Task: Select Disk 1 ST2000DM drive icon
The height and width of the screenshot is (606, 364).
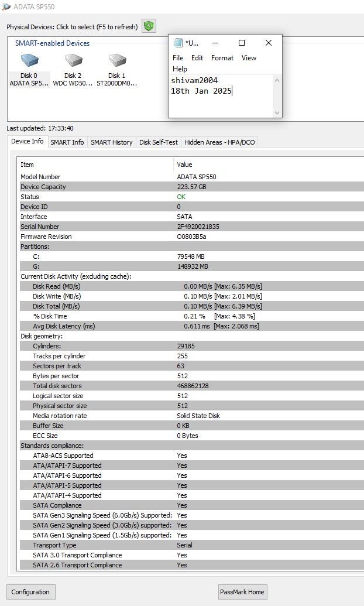Action: click(116, 61)
